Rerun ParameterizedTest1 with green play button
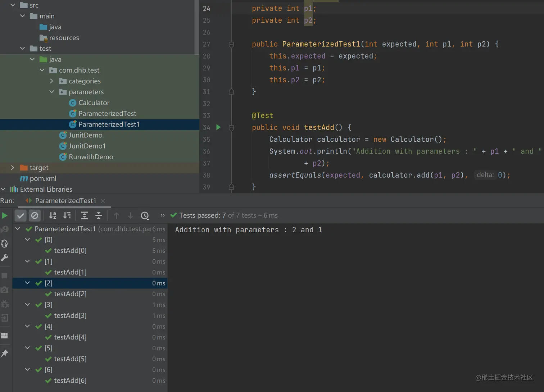 click(x=5, y=215)
